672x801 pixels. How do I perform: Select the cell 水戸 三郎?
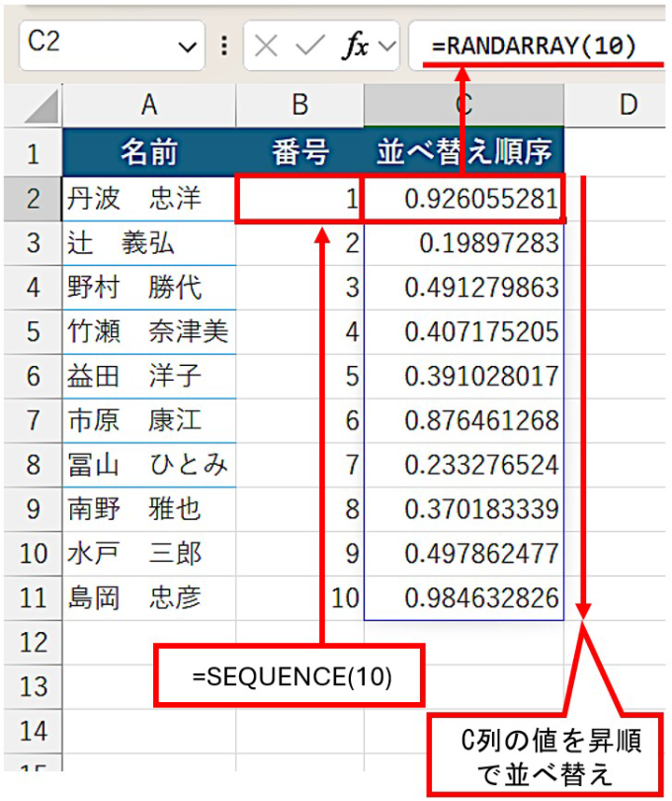(149, 554)
